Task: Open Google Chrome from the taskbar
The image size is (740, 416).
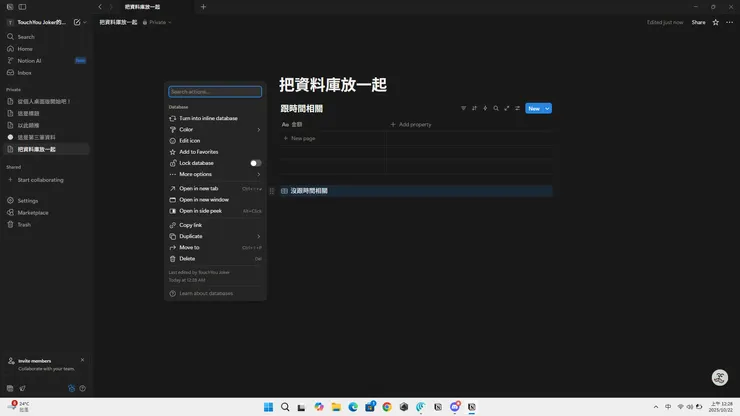Action: (x=387, y=407)
